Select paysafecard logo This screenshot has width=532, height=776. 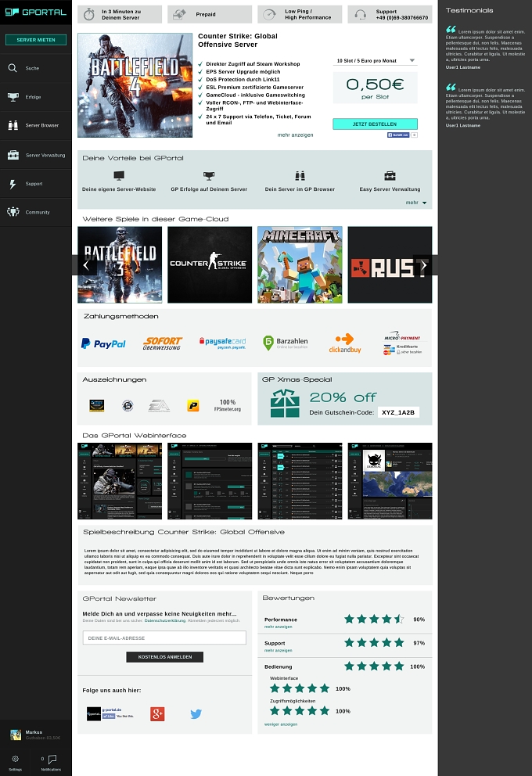click(222, 343)
